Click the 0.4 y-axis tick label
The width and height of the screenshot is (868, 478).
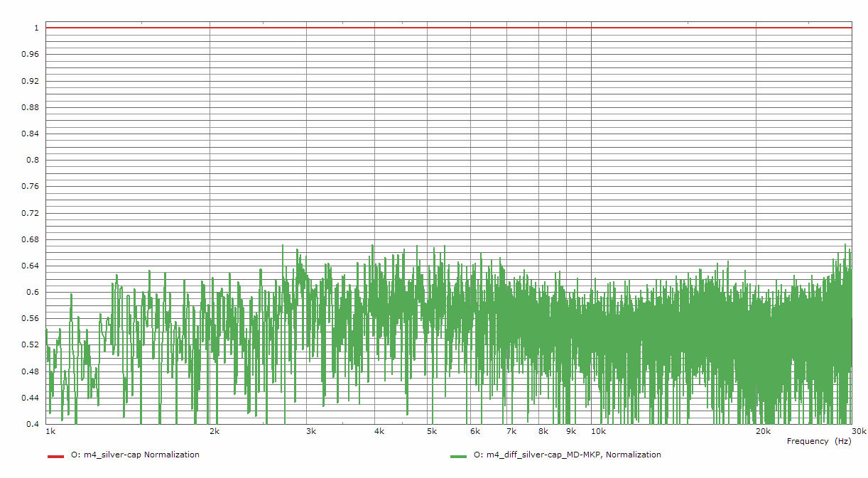point(33,424)
